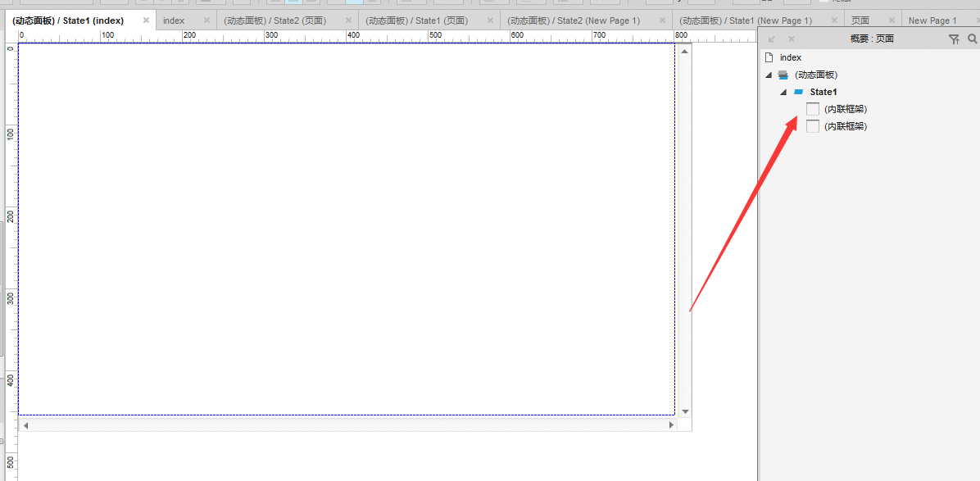Click the vertical ruler at the 200 mark
The image size is (980, 481).
(11, 217)
